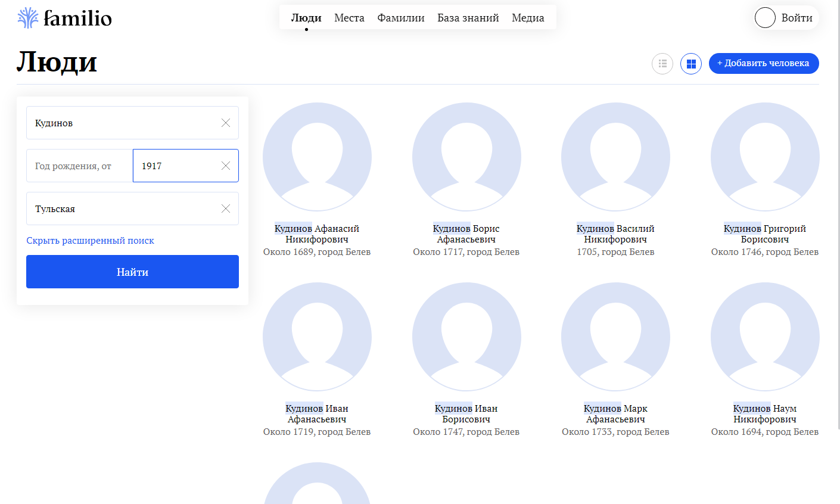
Task: Open the Места tab
Action: click(x=349, y=18)
